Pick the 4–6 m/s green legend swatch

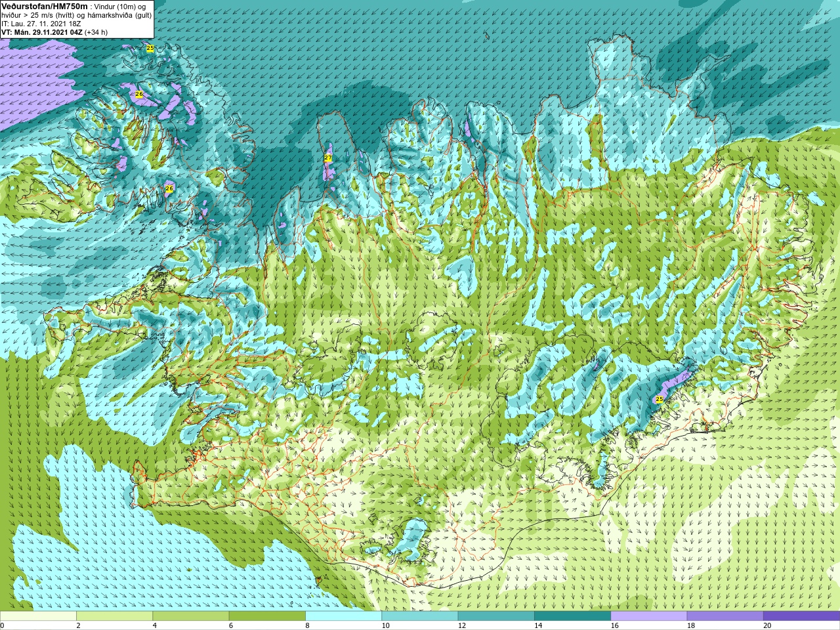(191, 616)
